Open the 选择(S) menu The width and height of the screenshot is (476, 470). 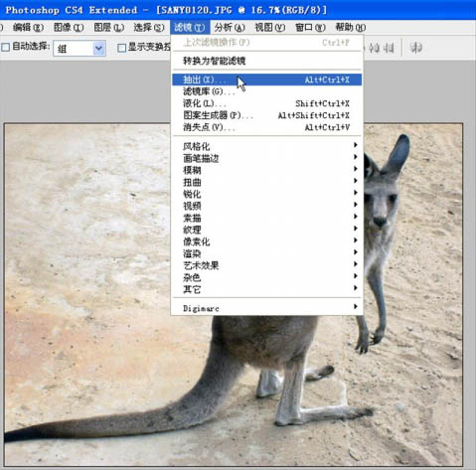tap(149, 28)
